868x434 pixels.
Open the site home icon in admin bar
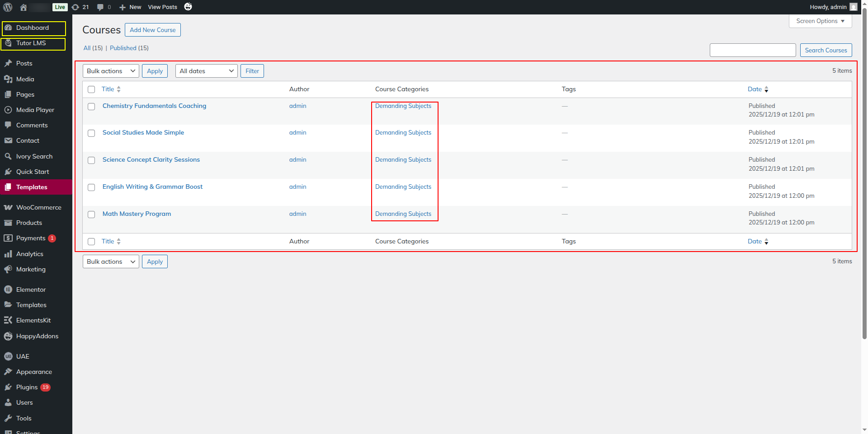pos(24,7)
